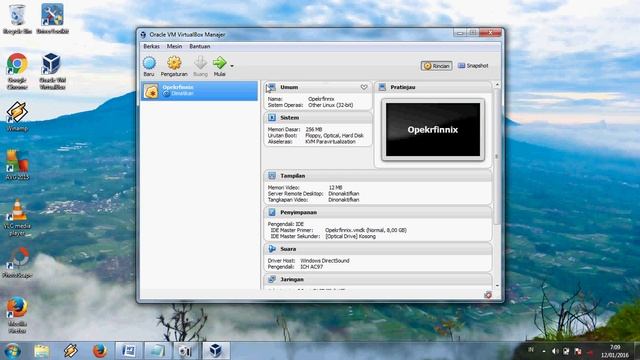Switch to the Snapshot view button
This screenshot has height=360, width=640.
tap(473, 66)
